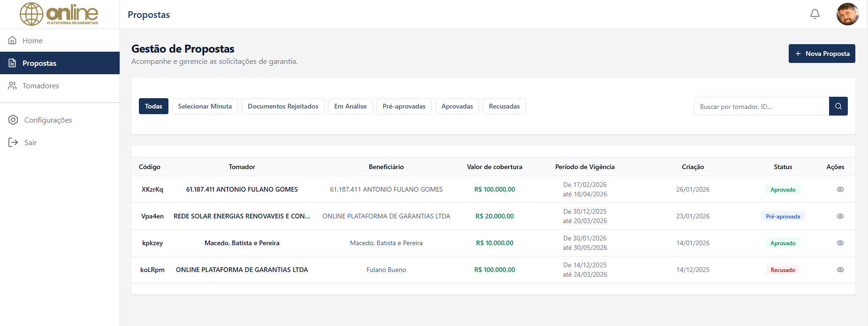
Task: Focus the Buscar por tomador search field
Action: click(761, 107)
